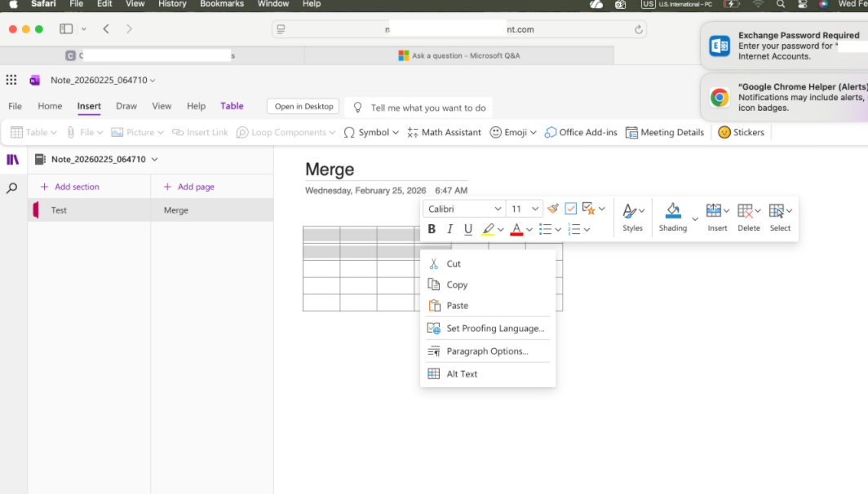Click the tags star-checkbox icon
Viewport: 868px width, 494px height.
588,209
